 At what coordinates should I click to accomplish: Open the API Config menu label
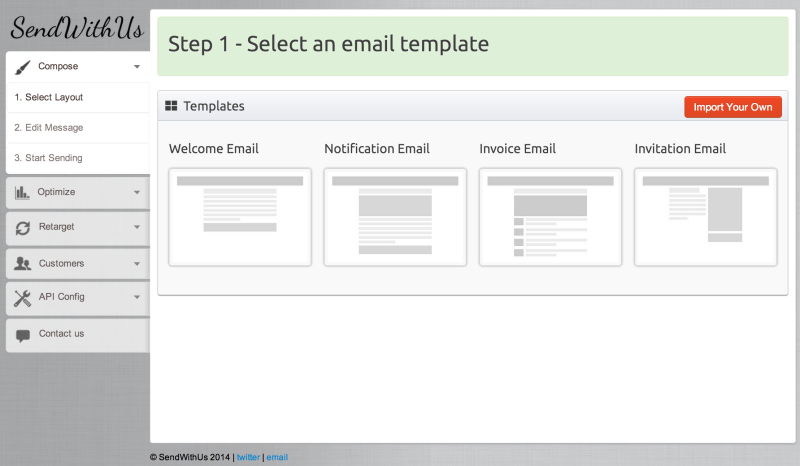(62, 297)
